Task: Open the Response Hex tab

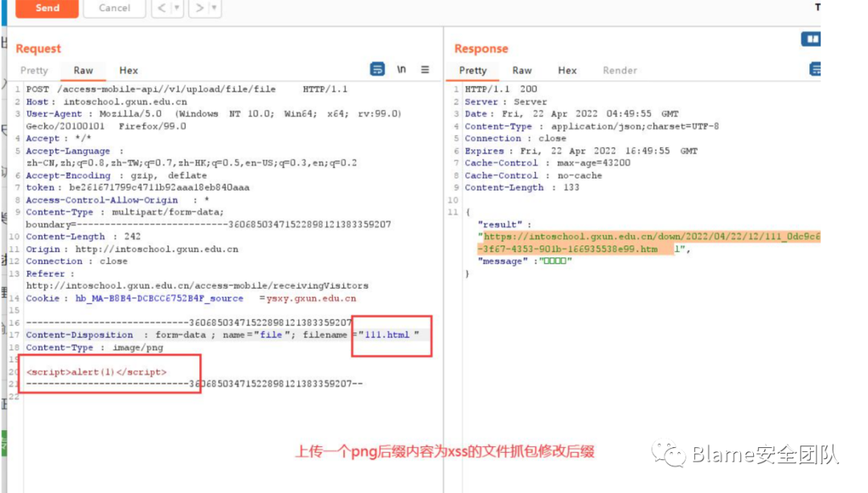Action: point(567,70)
